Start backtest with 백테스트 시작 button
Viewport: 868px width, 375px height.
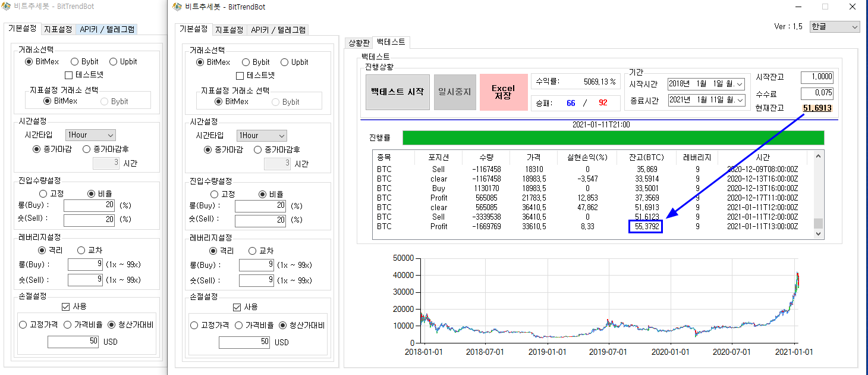tap(398, 92)
